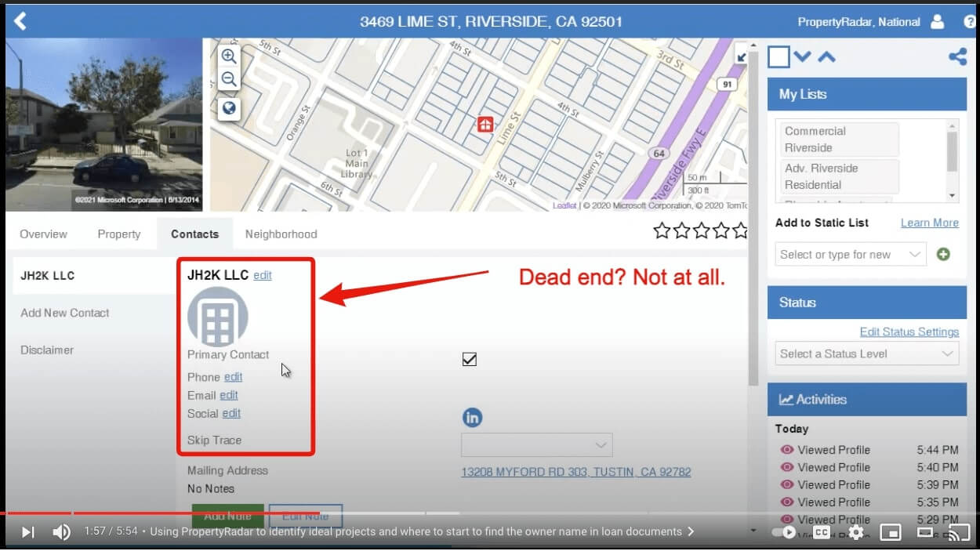The width and height of the screenshot is (980, 551).
Task: Switch video to miniplayer mode
Action: point(891,532)
